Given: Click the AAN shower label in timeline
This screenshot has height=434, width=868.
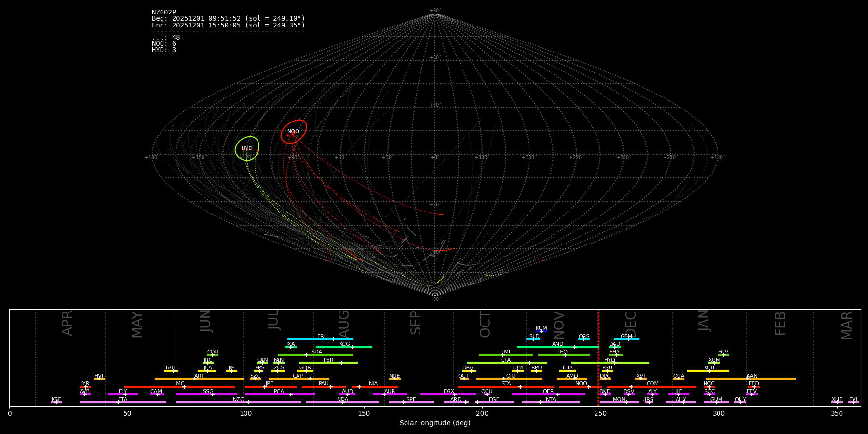Looking at the screenshot, I should 752,376.
